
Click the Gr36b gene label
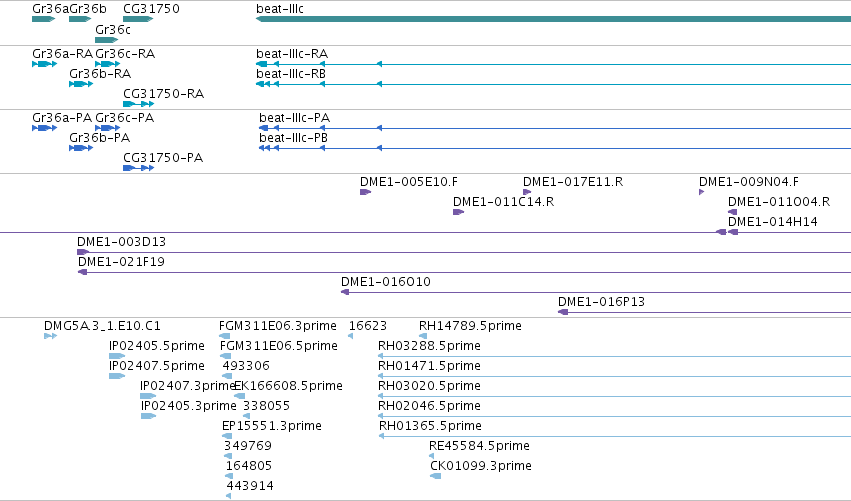tap(88, 9)
